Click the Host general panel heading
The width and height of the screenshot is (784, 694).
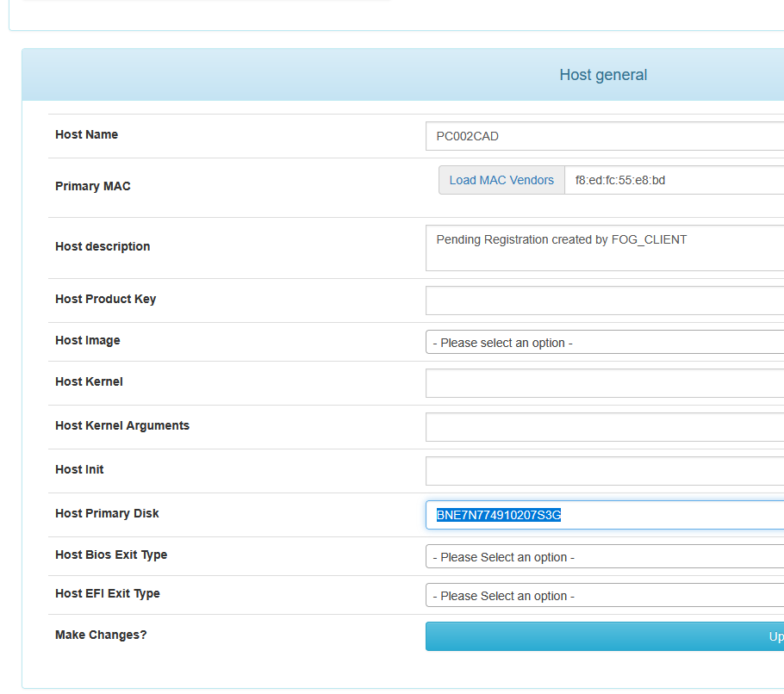(x=603, y=75)
